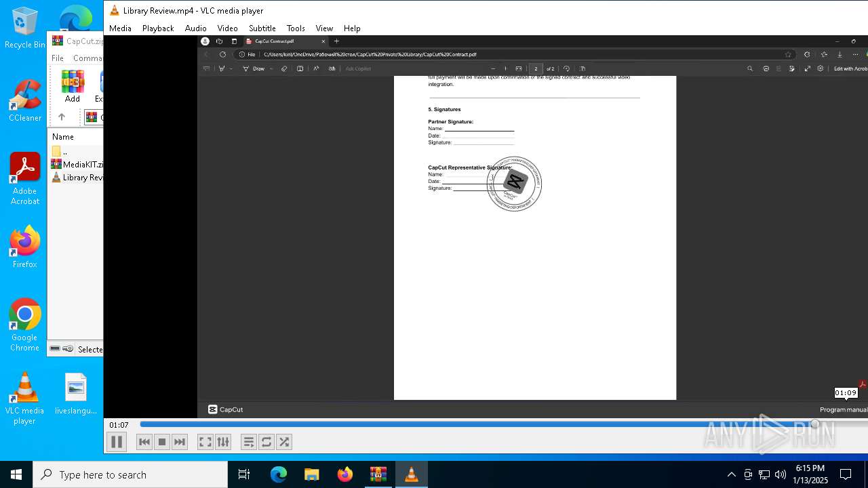Toggle the VLC playlist view
The image size is (868, 488).
pyautogui.click(x=248, y=442)
